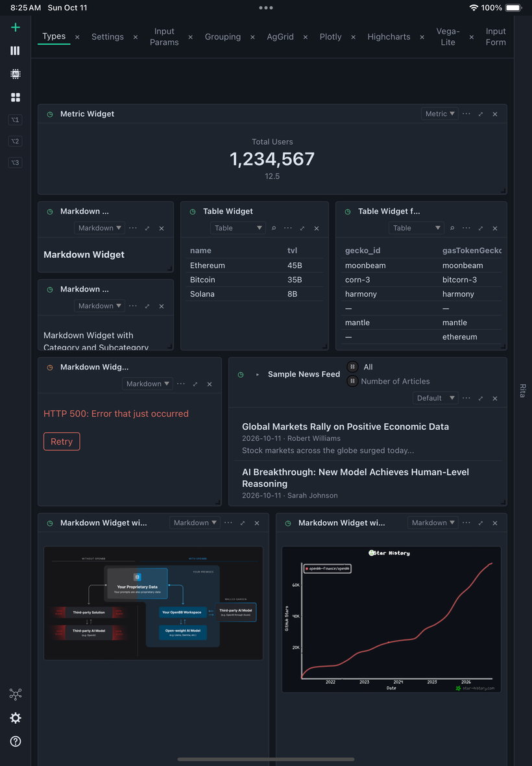532x766 pixels.
Task: Open the AI Breakthrough article headline
Action: coord(356,478)
